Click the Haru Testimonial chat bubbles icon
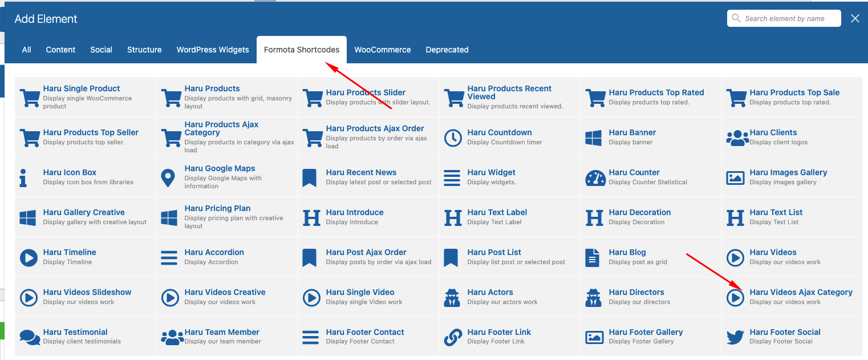 tap(30, 337)
